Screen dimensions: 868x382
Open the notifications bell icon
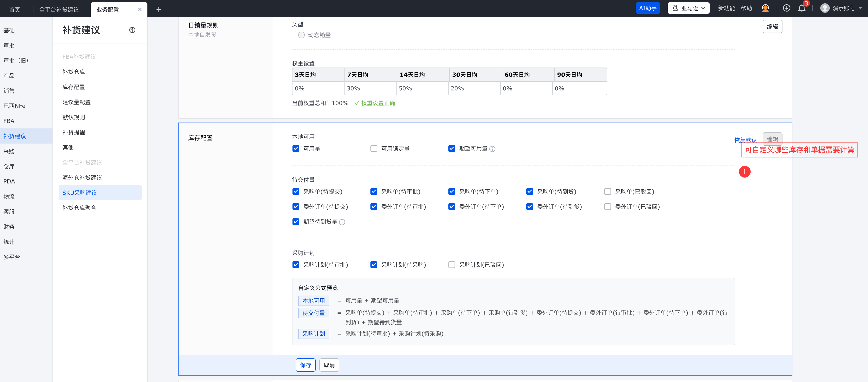click(x=802, y=8)
